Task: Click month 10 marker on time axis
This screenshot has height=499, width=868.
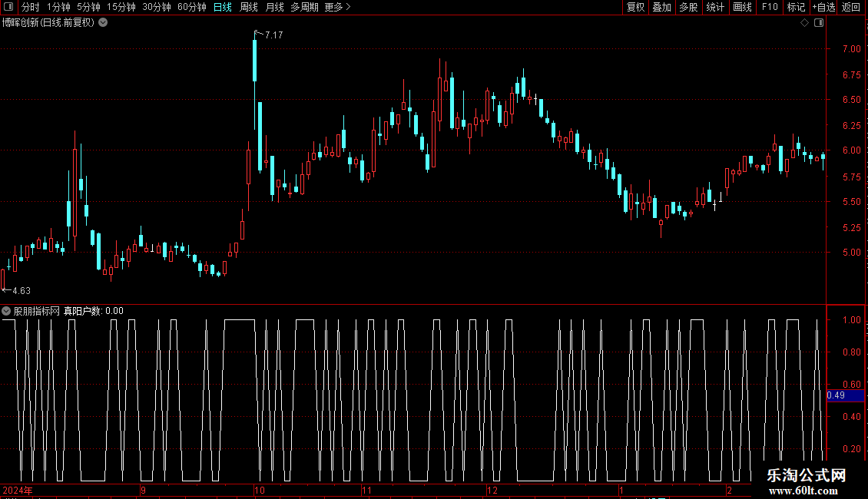Action: coord(260,490)
